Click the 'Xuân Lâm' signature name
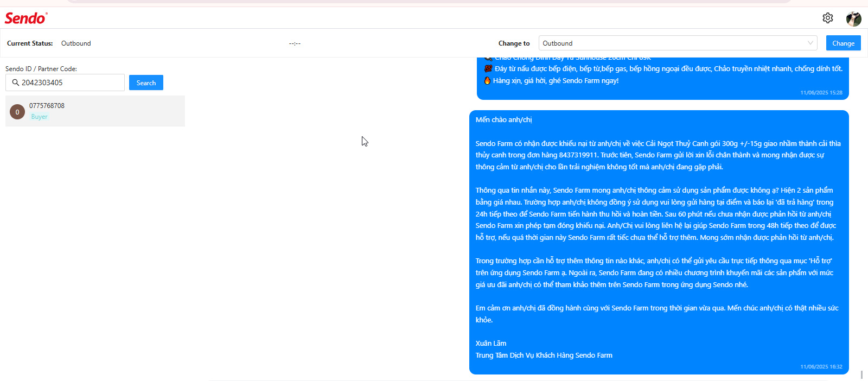This screenshot has width=868, height=381. point(491,343)
